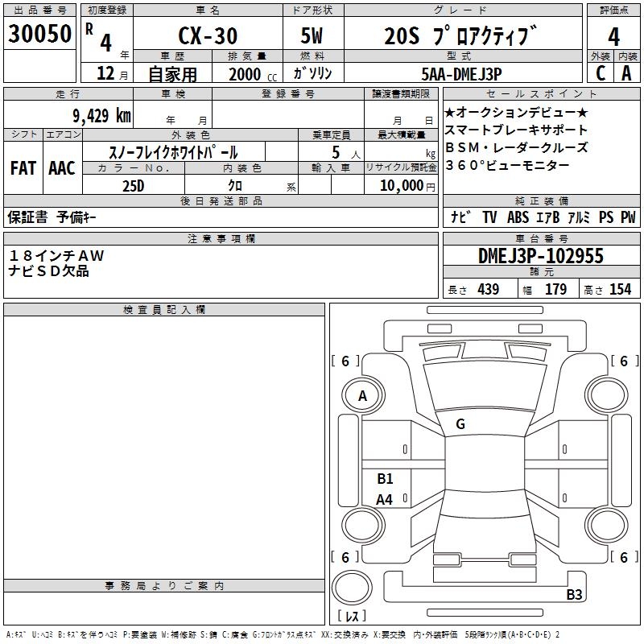Click the chassis number DMEJ3P-102955
The height and width of the screenshot is (644, 644).
tap(541, 256)
